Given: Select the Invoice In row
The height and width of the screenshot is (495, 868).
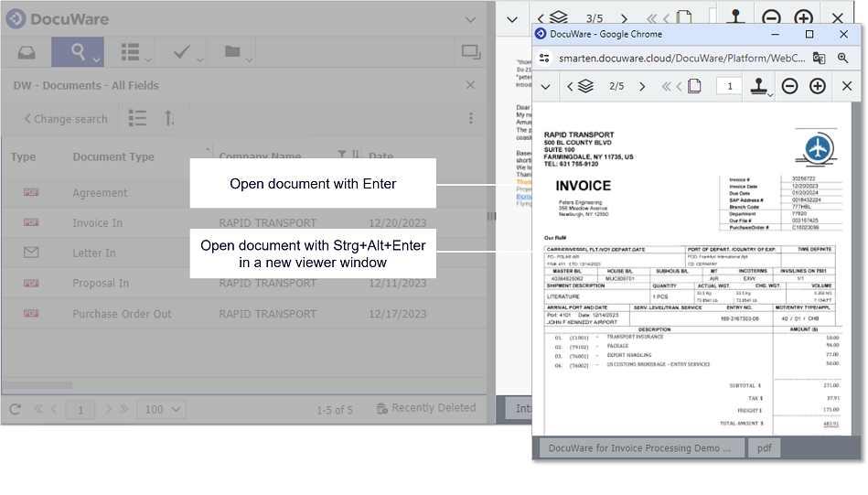Looking at the screenshot, I should coord(97,222).
